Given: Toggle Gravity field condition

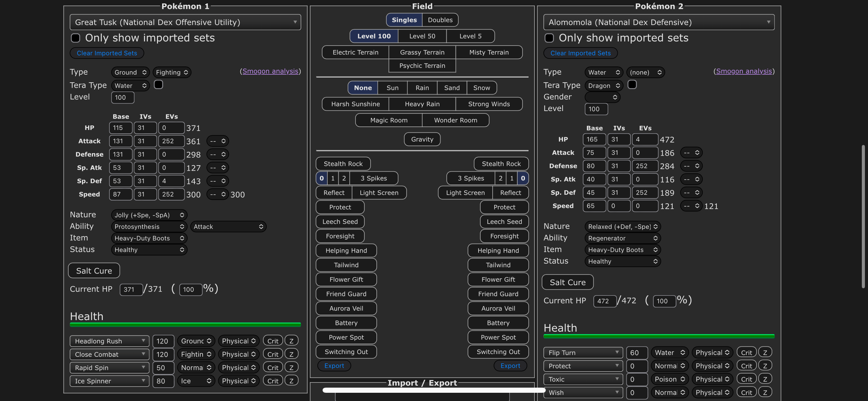Looking at the screenshot, I should pos(422,139).
